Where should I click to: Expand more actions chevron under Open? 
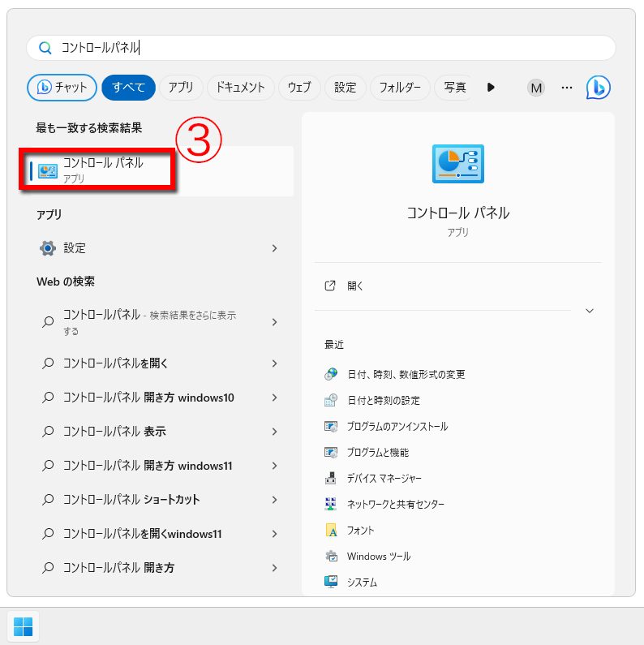click(590, 311)
